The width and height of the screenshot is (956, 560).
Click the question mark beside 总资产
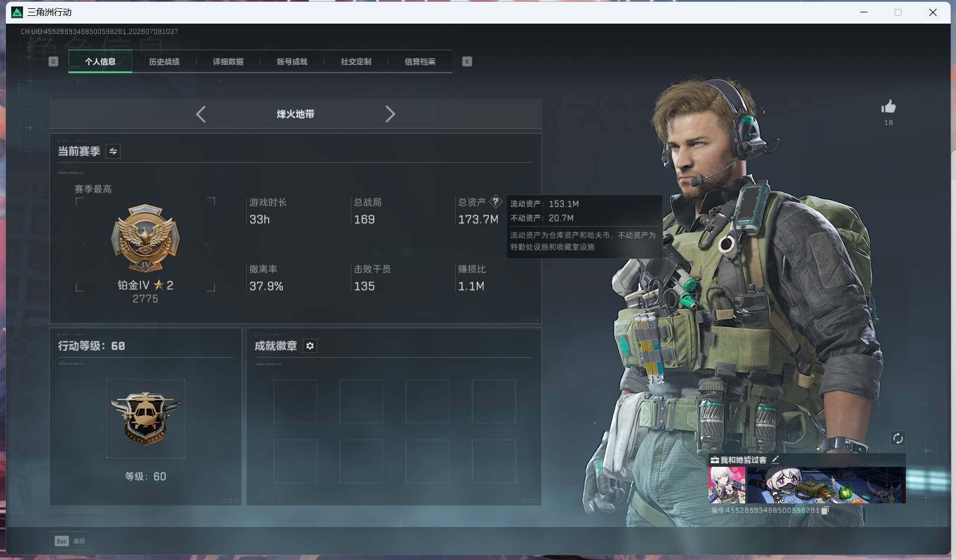tap(495, 202)
